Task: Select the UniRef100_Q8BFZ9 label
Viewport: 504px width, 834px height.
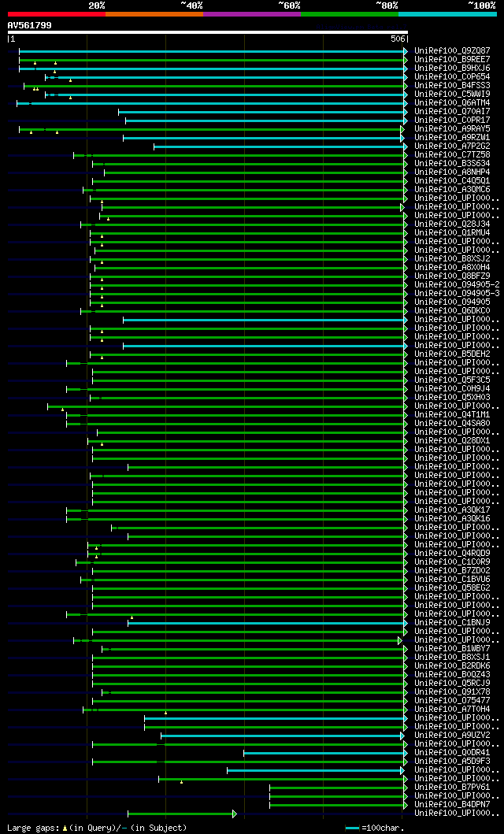Action: 453,276
